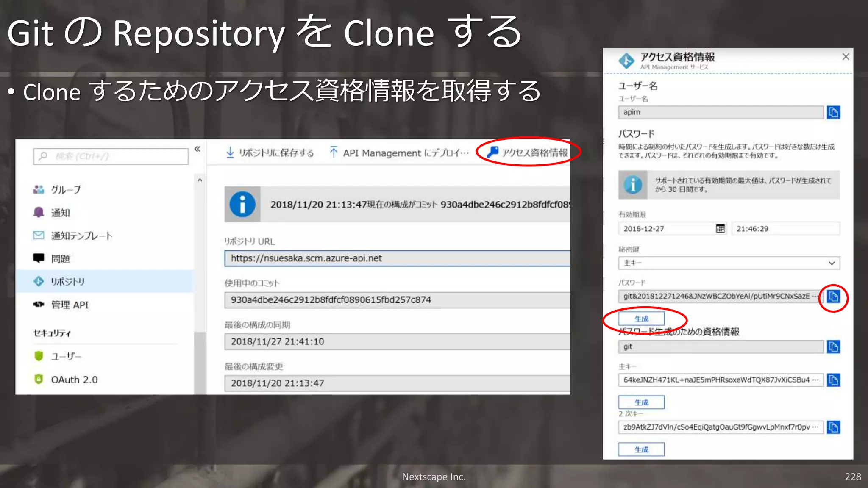Click 生成 button below the password

click(x=641, y=319)
